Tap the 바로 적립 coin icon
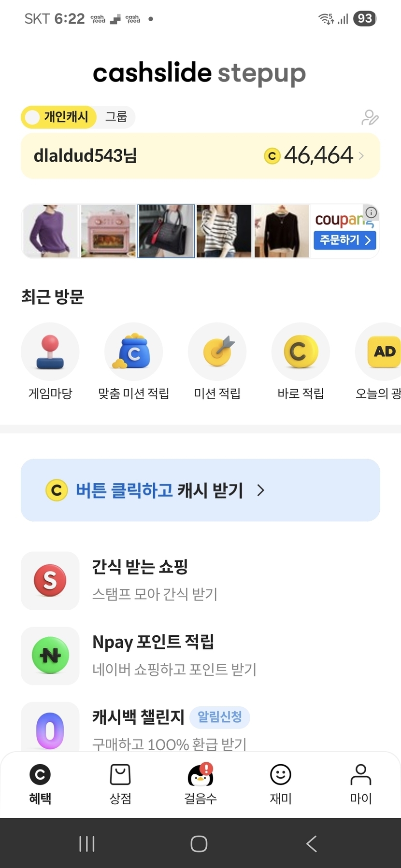 coord(301,352)
